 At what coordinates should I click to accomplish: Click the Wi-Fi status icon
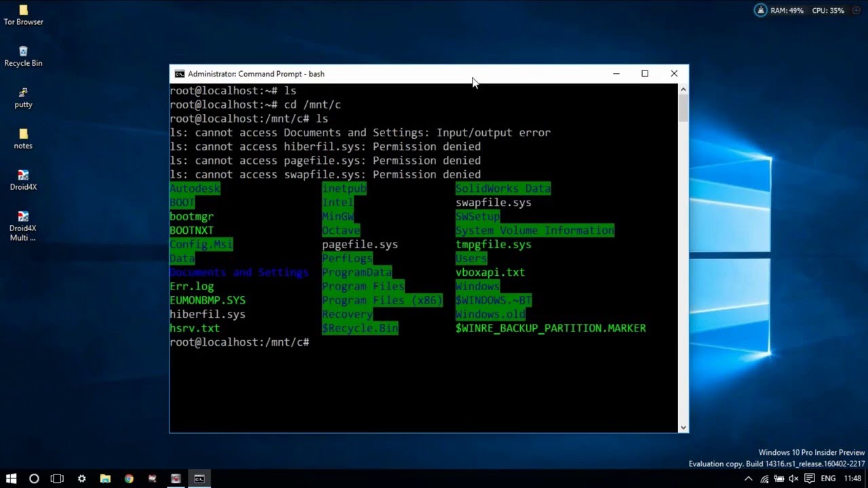(x=765, y=478)
